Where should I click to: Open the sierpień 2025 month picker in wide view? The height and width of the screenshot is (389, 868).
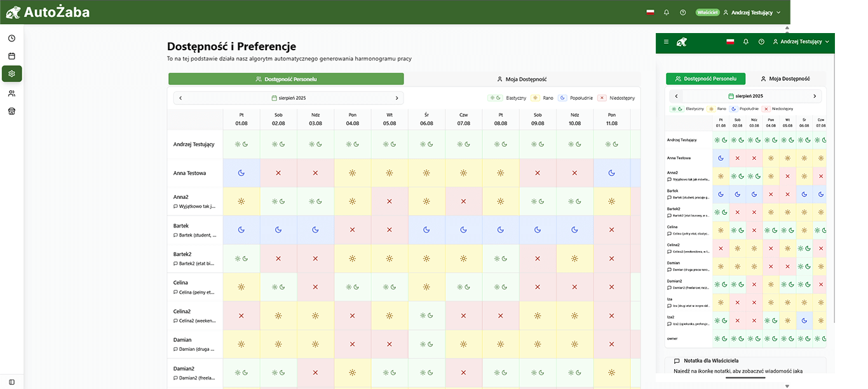click(288, 98)
